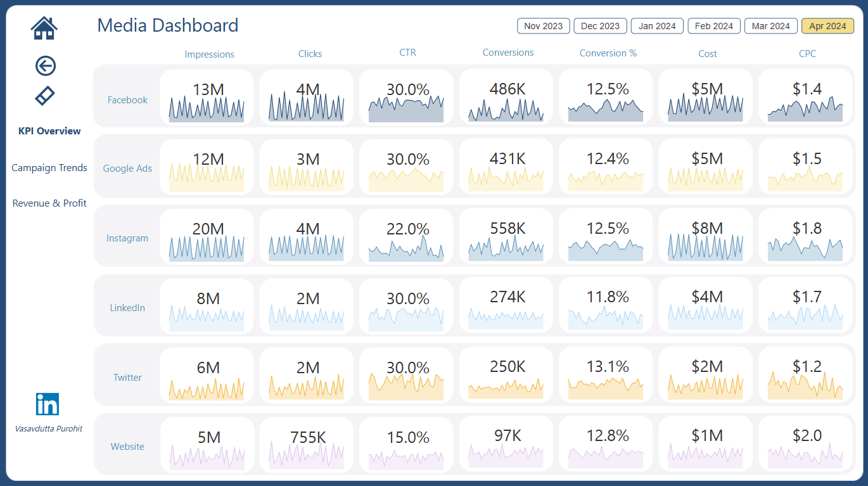
Task: Open Website CTR 15.0% card
Action: [x=406, y=445]
